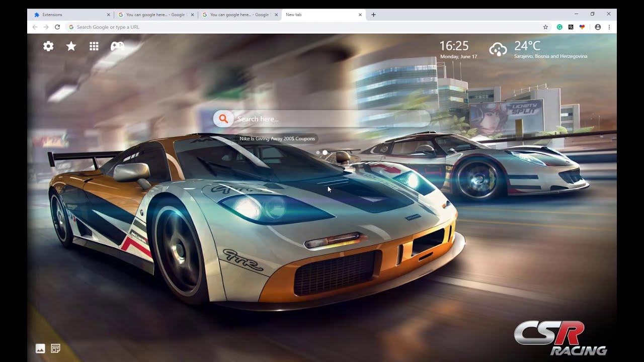
Task: Click the weather cloud icon
Action: click(x=498, y=49)
